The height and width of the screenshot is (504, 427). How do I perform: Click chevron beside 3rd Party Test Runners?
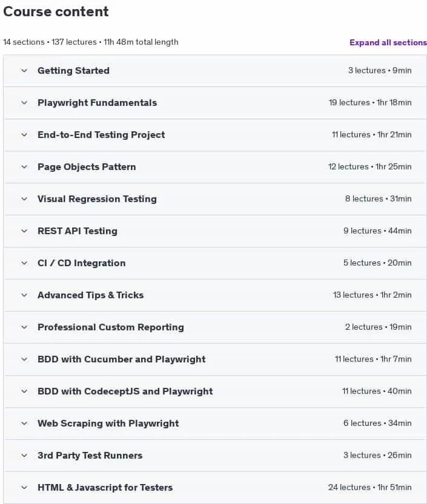tap(24, 456)
